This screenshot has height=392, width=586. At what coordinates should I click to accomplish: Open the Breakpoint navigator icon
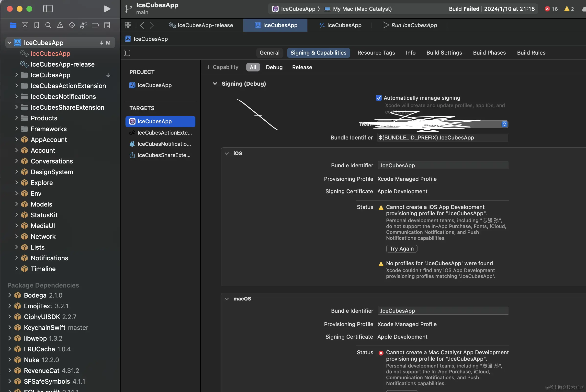95,25
